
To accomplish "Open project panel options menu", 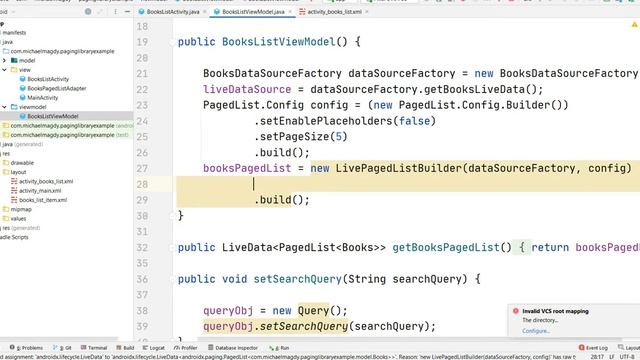I will (116, 12).
